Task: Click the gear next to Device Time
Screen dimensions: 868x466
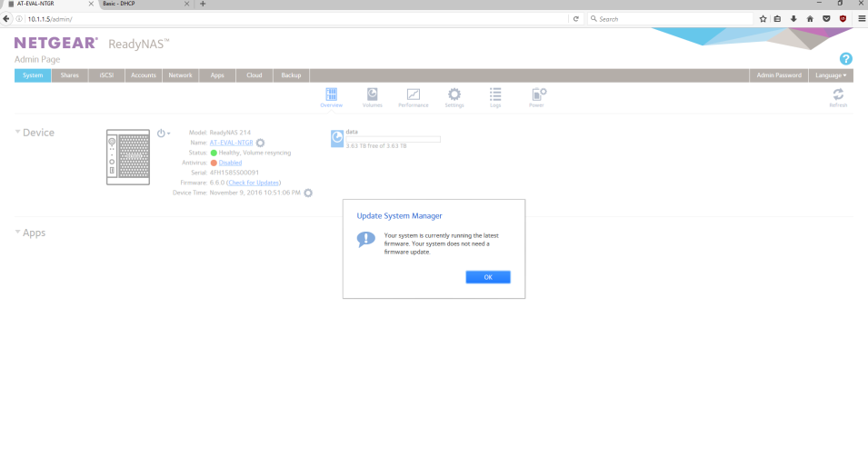Action: [x=308, y=193]
